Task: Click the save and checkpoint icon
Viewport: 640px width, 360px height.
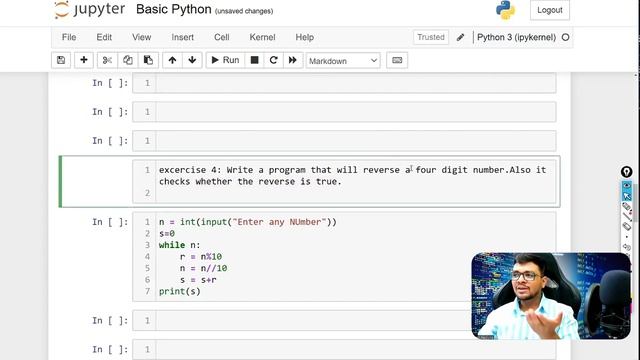Action: [61, 60]
